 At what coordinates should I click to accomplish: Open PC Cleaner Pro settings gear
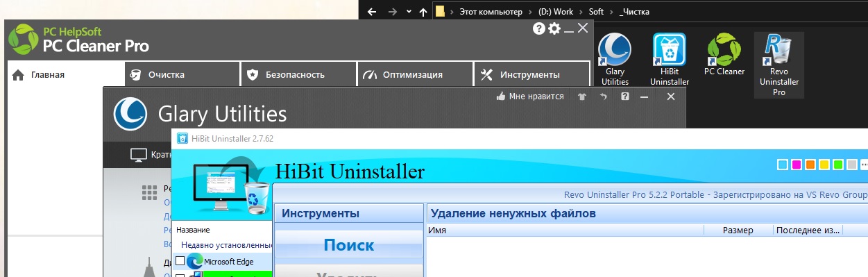(x=554, y=28)
